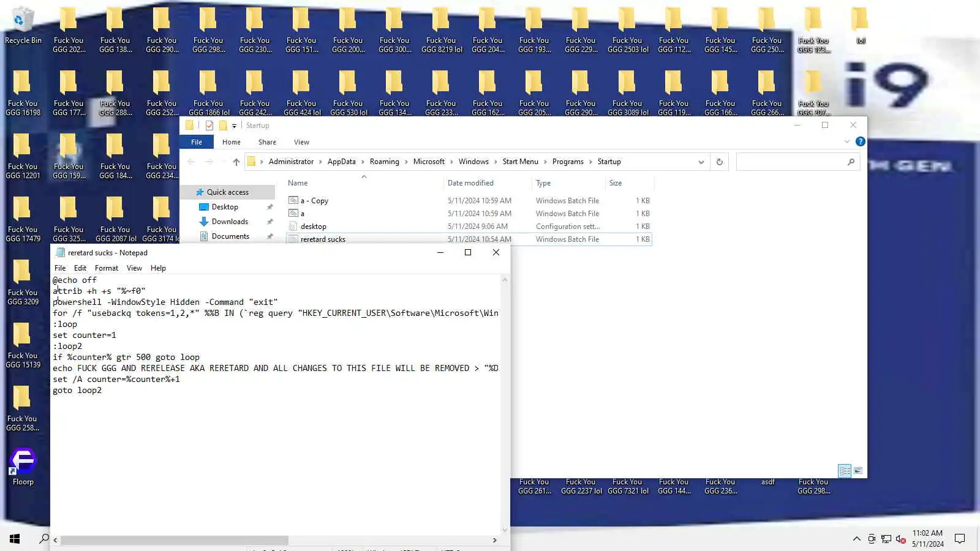Open the 'GGG 530 lol' desktop folder
980x551 pixels.
(349, 93)
